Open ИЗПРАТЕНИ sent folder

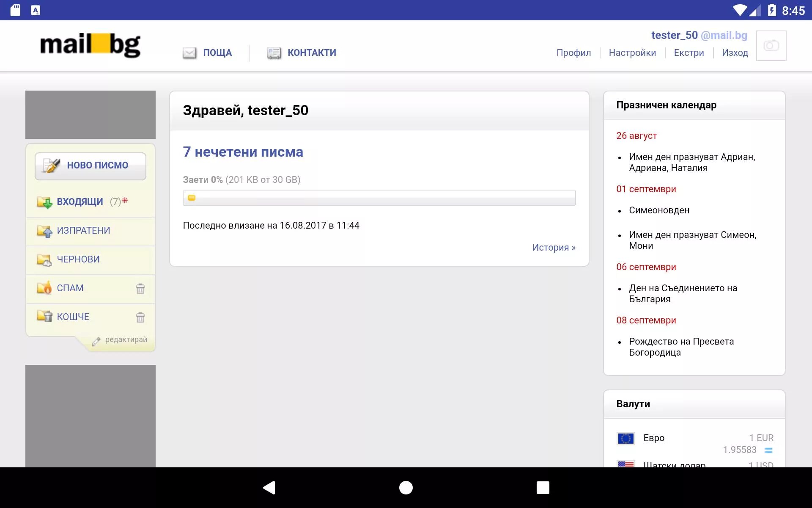pyautogui.click(x=83, y=231)
